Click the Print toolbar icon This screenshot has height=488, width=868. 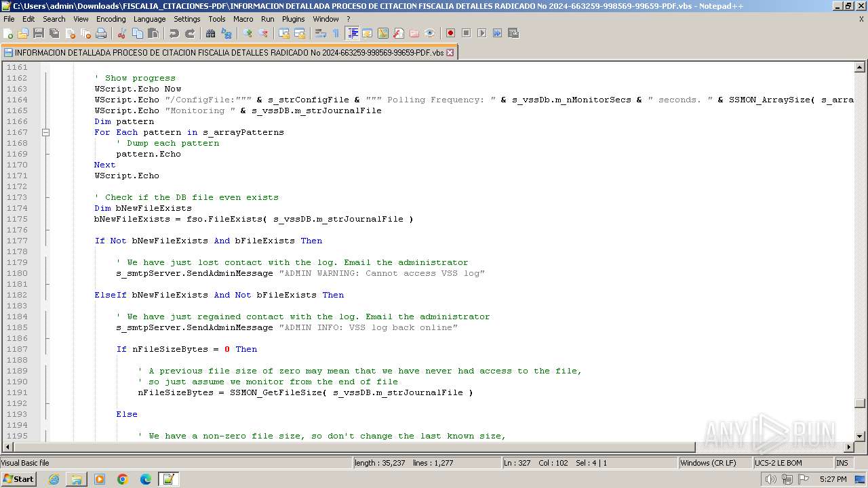coord(101,33)
